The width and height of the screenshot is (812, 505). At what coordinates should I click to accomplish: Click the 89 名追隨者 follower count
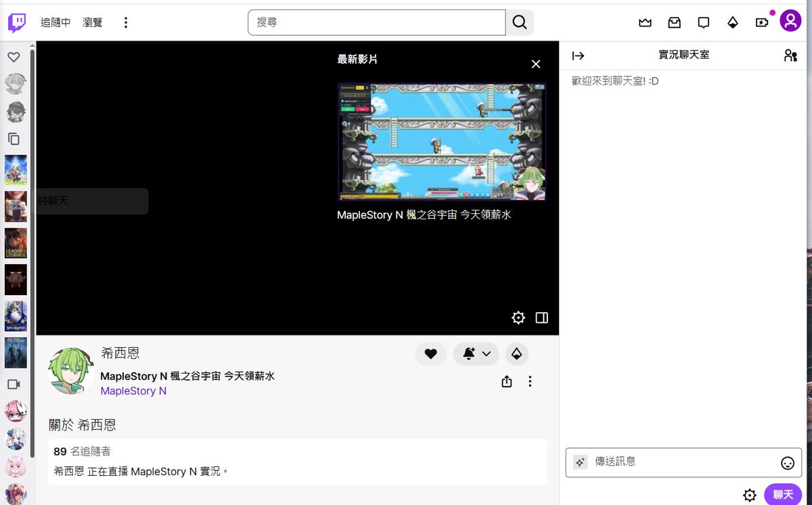point(82,452)
